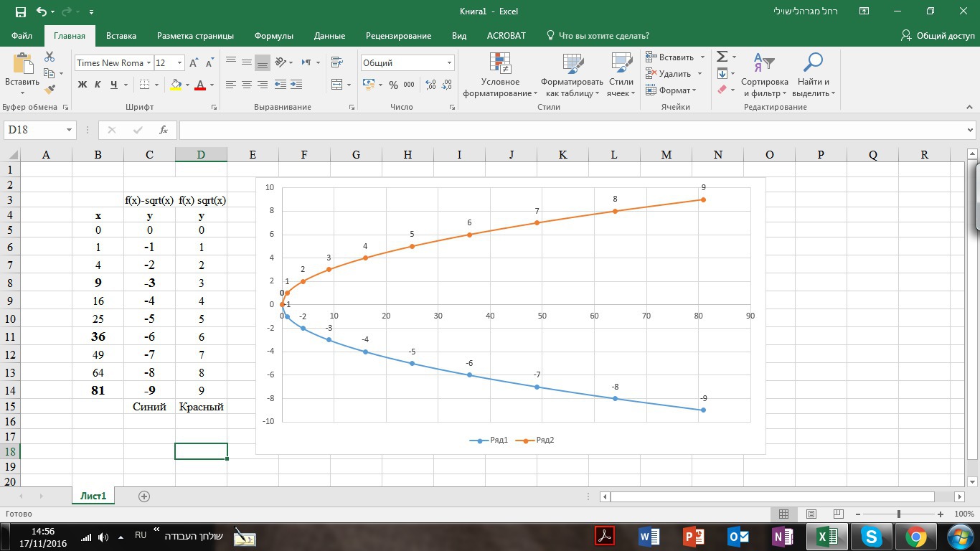Click the yellow fill color swatch
980x551 pixels.
[x=176, y=85]
